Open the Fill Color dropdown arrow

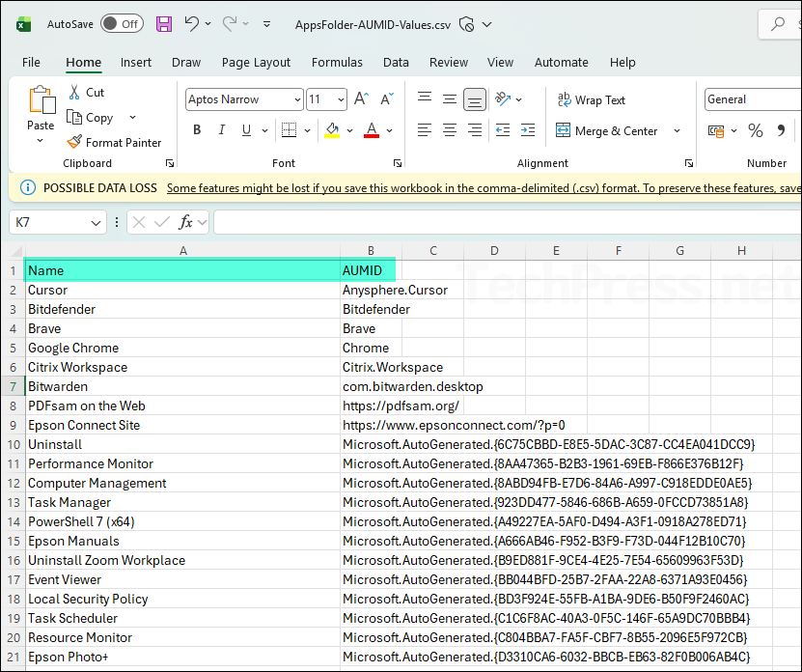click(x=348, y=129)
